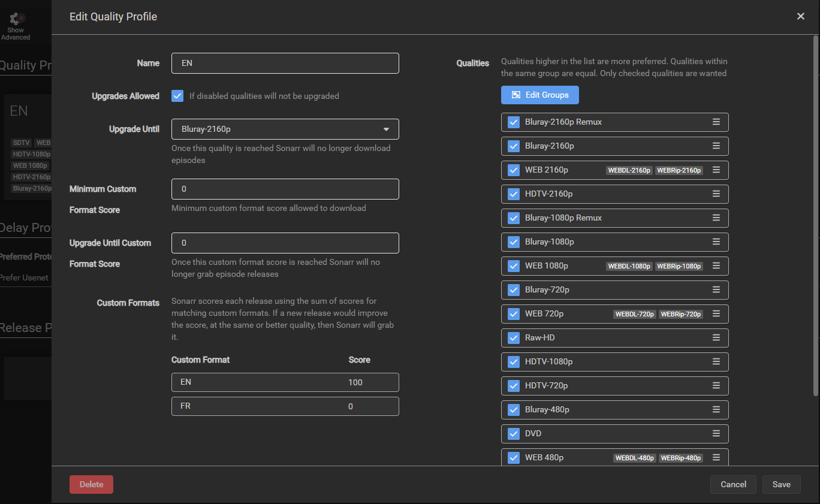Uncheck the Bluray-1080p Remux quality
Viewport: 820px width, 504px height.
pos(514,218)
